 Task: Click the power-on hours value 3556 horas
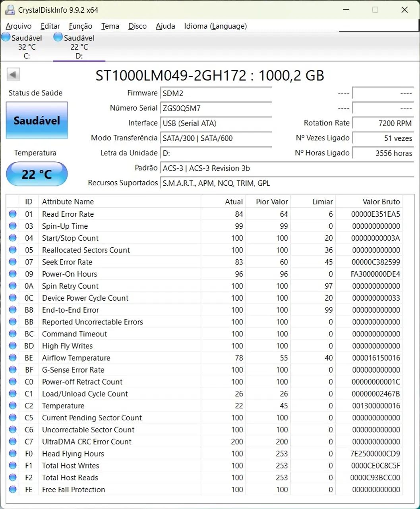tap(383, 153)
